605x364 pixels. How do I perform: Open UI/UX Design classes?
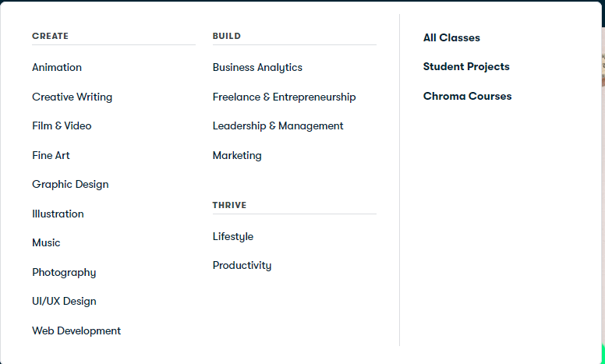pyautogui.click(x=64, y=302)
